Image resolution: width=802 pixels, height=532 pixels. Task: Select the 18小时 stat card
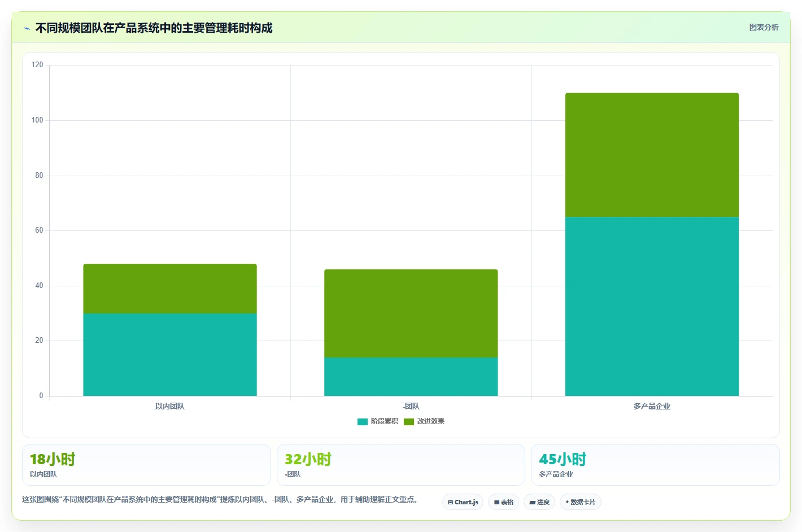[146, 465]
